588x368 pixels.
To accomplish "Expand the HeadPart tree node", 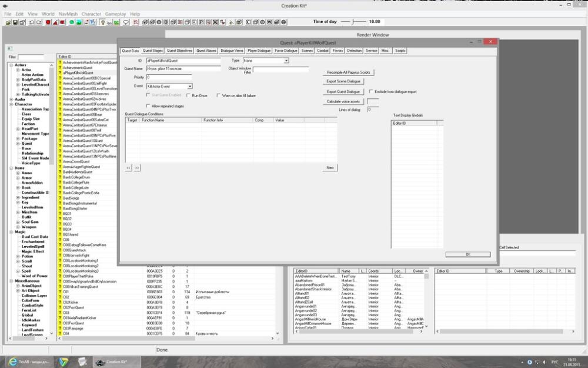I will point(18,129).
